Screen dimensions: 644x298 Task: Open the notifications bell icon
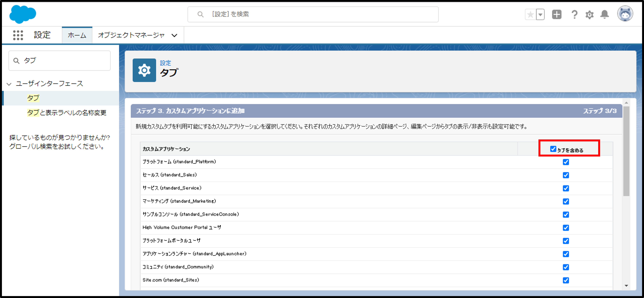604,14
